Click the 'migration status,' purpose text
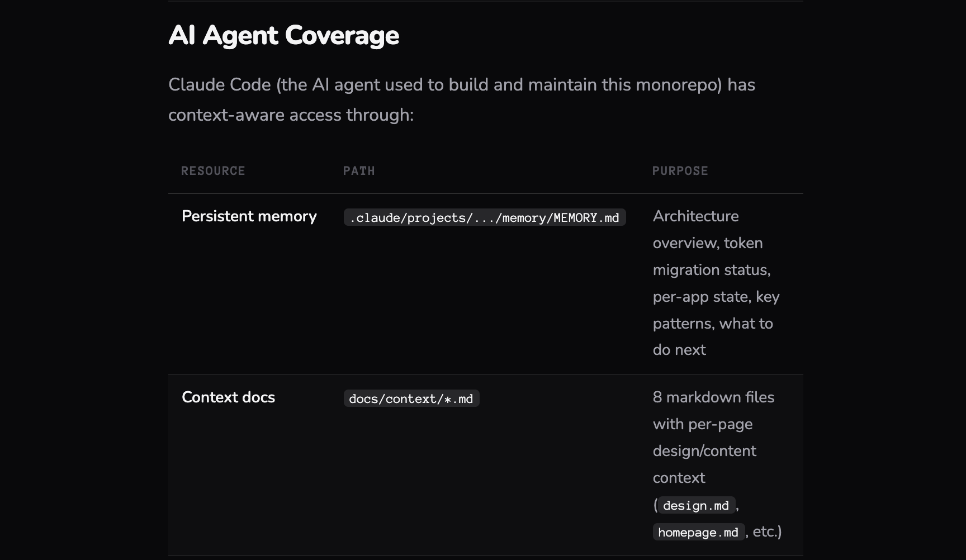The width and height of the screenshot is (966, 560). tap(712, 270)
